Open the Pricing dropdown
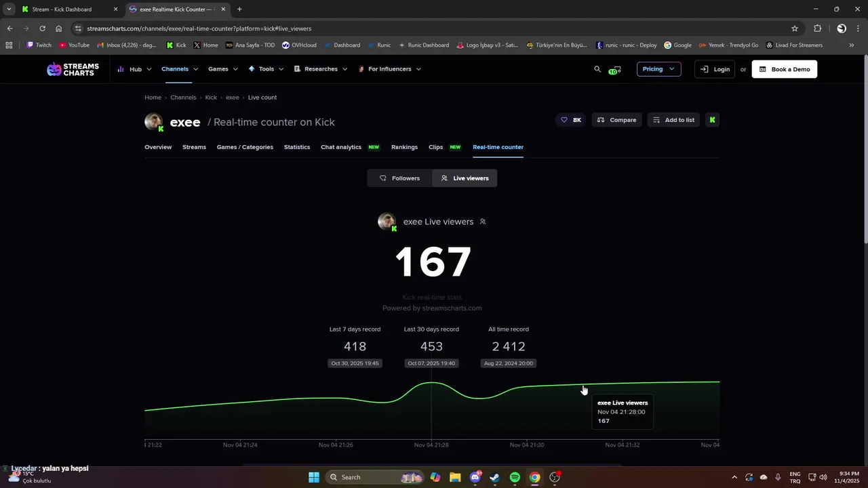Image resolution: width=868 pixels, height=488 pixels. pos(658,69)
